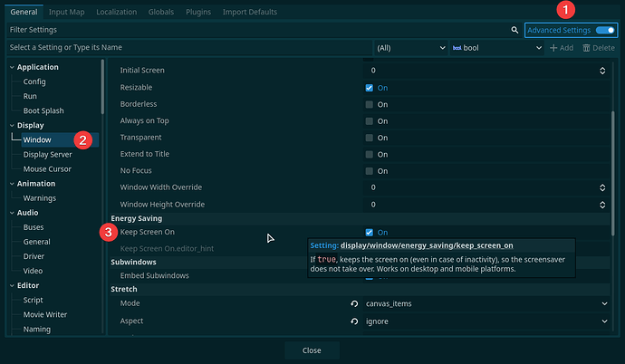Click the Subwindows section header
The image size is (625, 364).
[x=359, y=262]
